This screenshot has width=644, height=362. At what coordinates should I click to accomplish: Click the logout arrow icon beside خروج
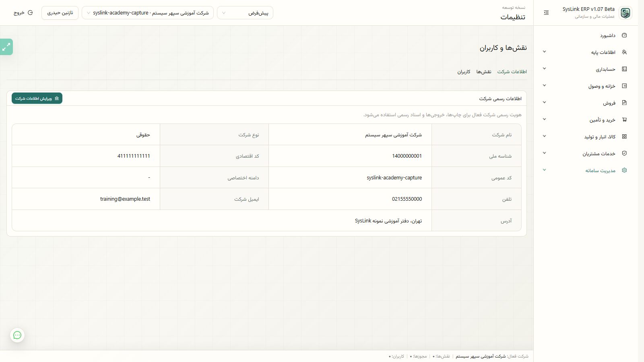(x=30, y=13)
